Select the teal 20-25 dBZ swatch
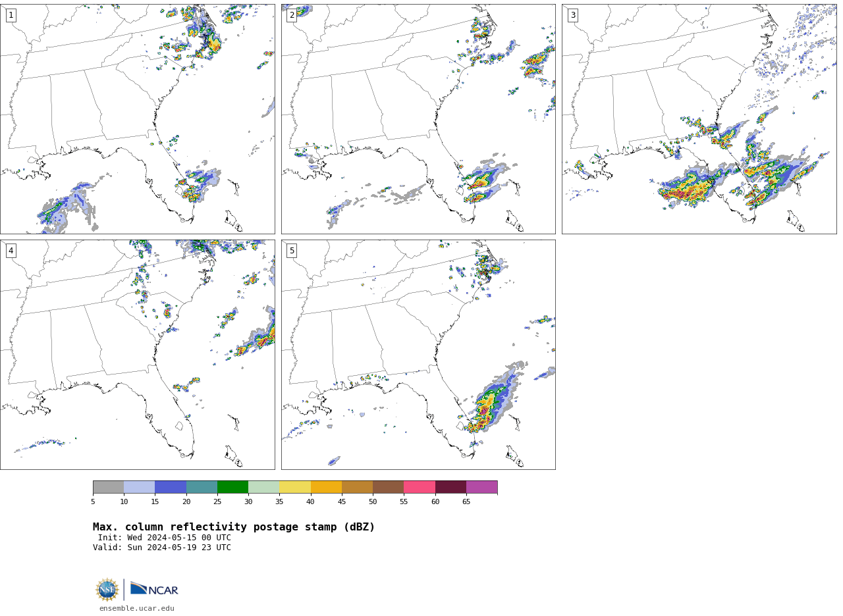Screen dimensions: 843x616 [202, 487]
